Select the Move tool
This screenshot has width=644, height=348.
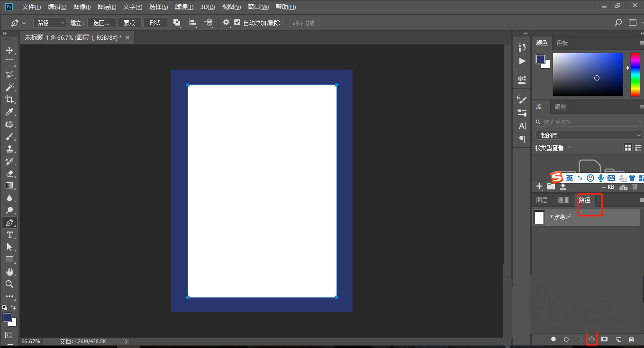coord(9,50)
